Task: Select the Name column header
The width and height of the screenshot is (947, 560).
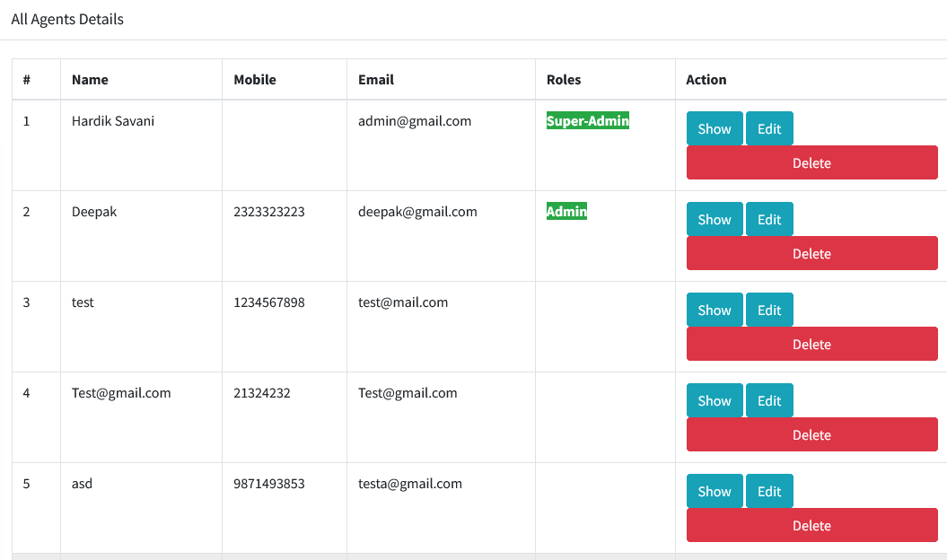Action: tap(90, 80)
